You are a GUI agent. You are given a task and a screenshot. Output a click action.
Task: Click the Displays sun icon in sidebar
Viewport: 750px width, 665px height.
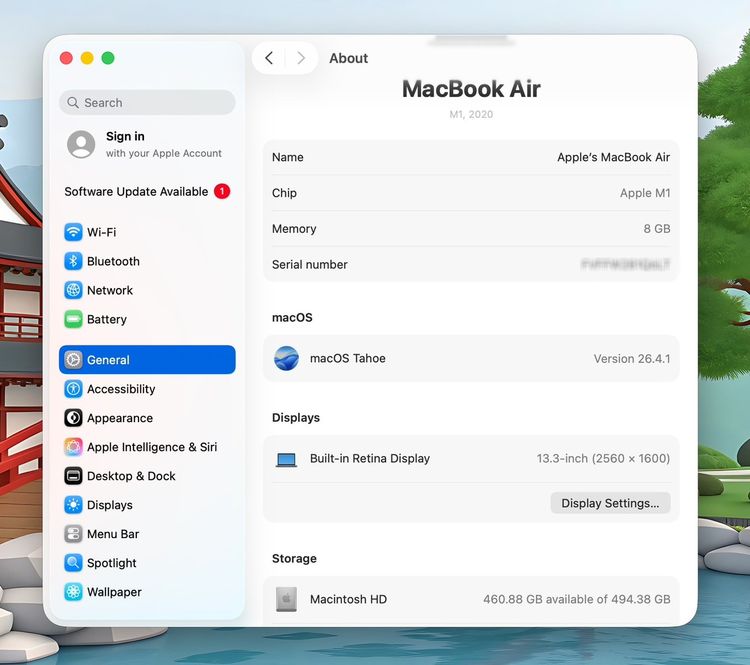click(73, 505)
